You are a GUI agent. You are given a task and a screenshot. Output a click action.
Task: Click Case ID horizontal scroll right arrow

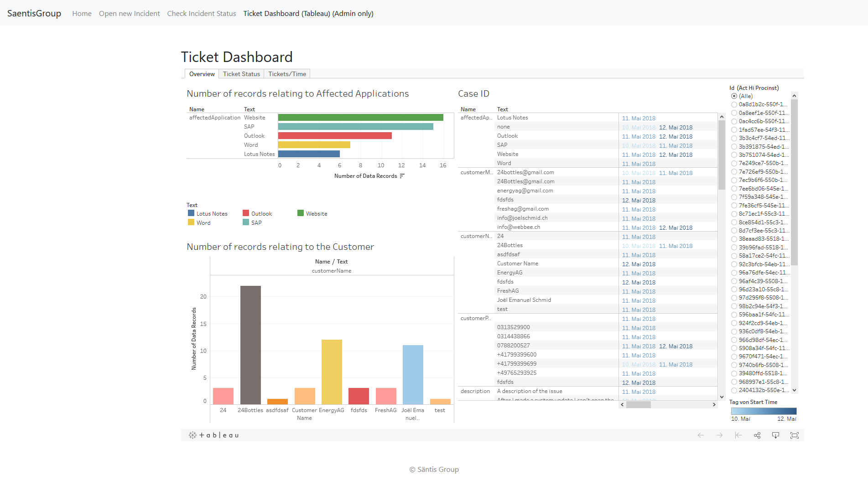[x=714, y=404]
